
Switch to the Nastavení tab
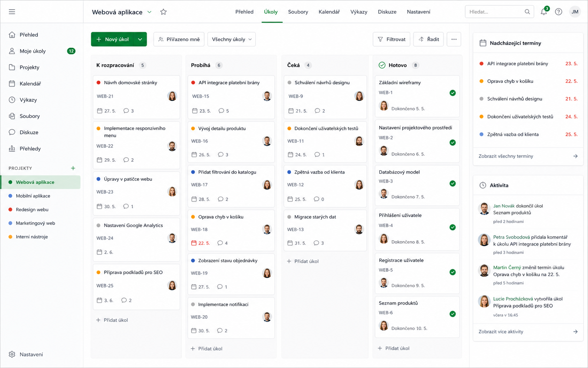pos(419,12)
